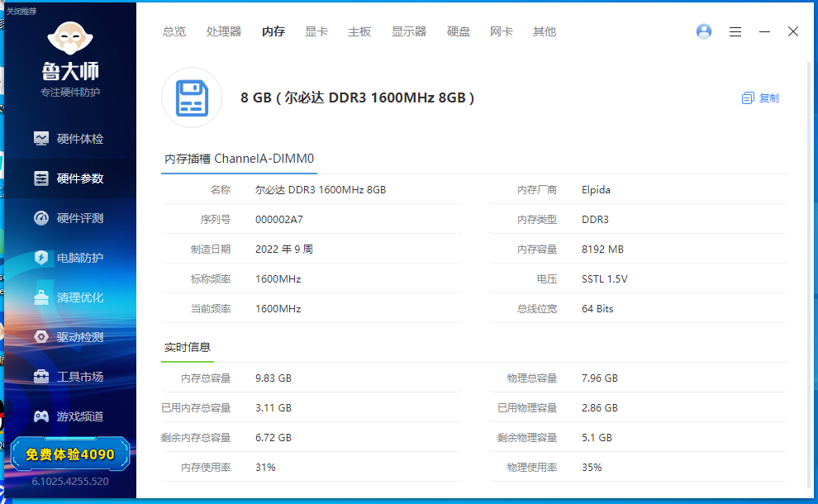Click the 硬件参数 list icon

click(41, 178)
